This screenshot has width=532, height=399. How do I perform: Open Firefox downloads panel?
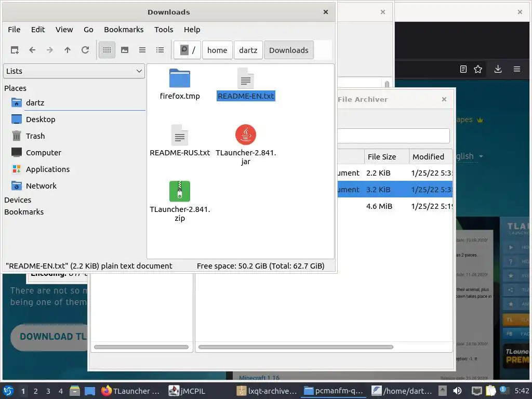pyautogui.click(x=498, y=69)
